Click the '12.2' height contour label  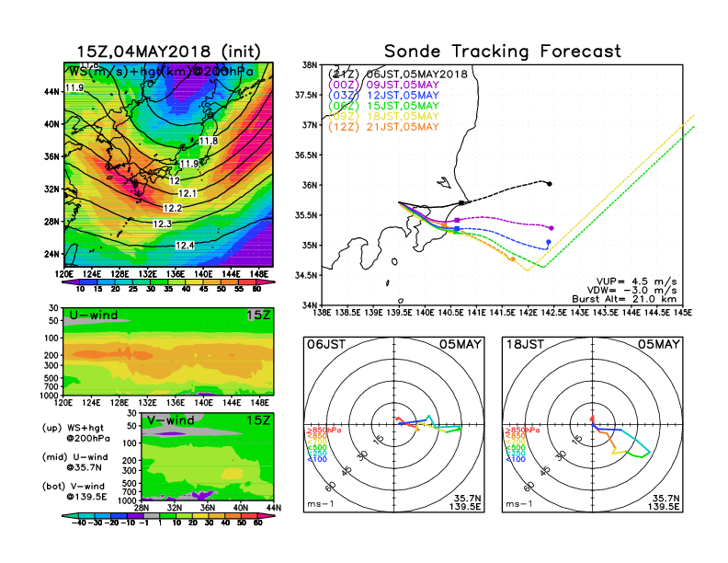[172, 208]
